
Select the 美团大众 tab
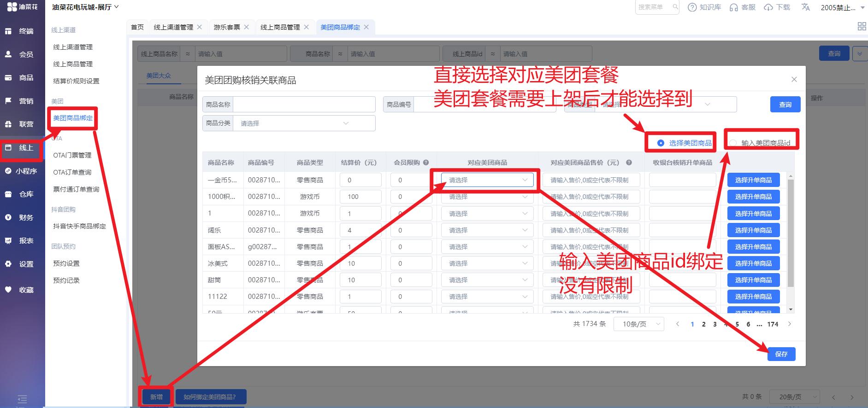159,76
